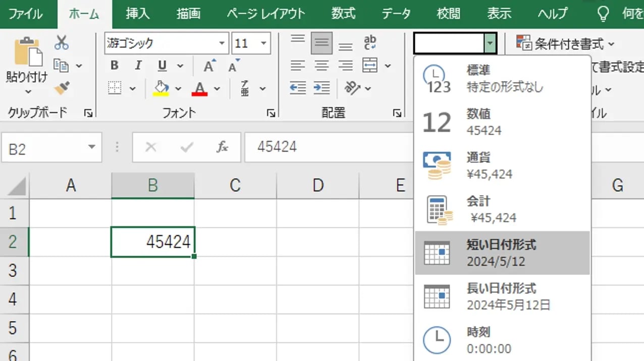The height and width of the screenshot is (361, 644).
Task: Expand merge cells options arrow
Action: coord(388,66)
